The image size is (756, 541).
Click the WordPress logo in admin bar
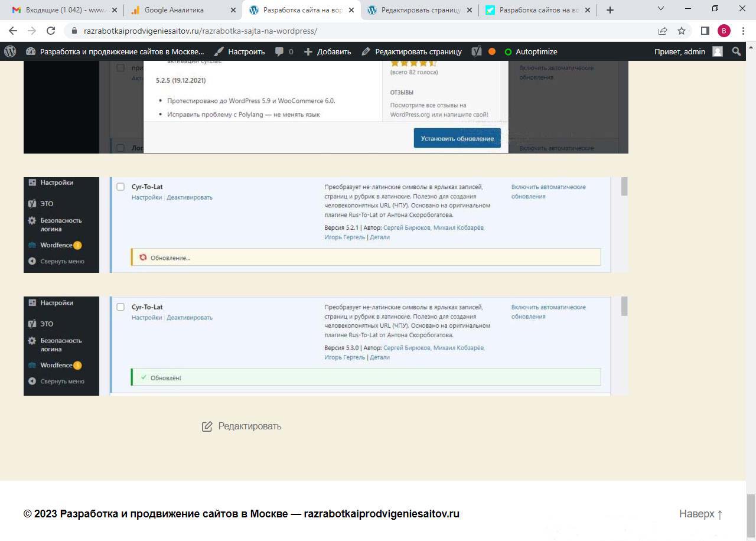tap(10, 51)
